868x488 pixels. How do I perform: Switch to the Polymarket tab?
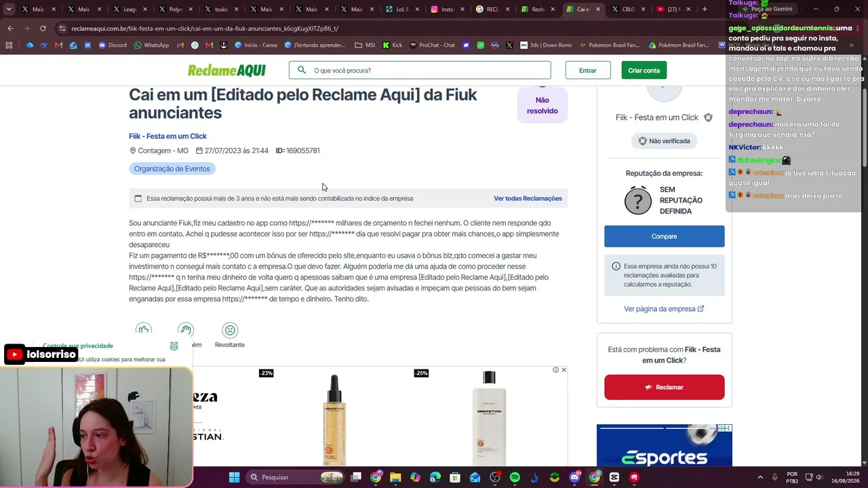[x=176, y=9]
